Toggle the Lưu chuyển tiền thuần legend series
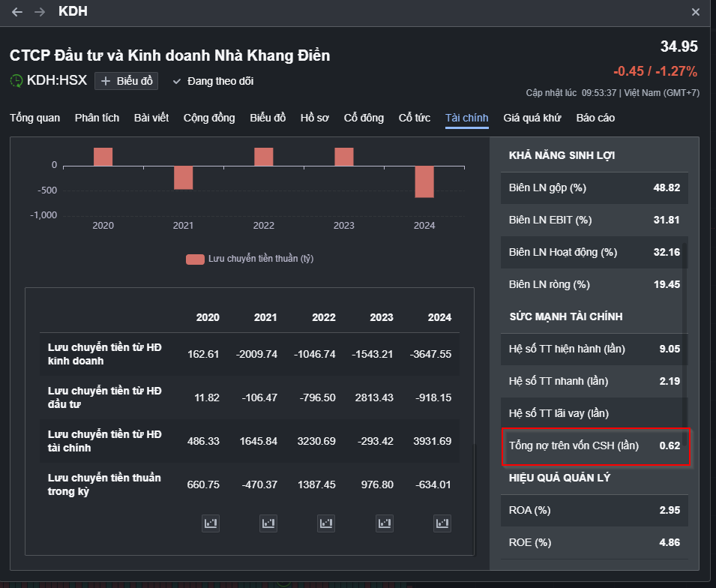The height and width of the screenshot is (588, 716). (x=250, y=259)
